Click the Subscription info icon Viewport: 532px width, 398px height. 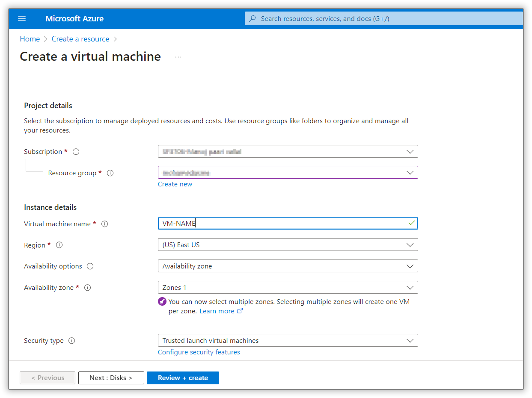76,152
